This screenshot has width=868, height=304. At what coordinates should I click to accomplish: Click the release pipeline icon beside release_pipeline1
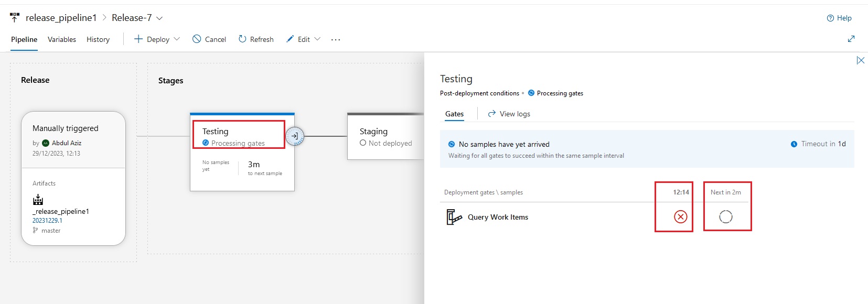(x=15, y=18)
